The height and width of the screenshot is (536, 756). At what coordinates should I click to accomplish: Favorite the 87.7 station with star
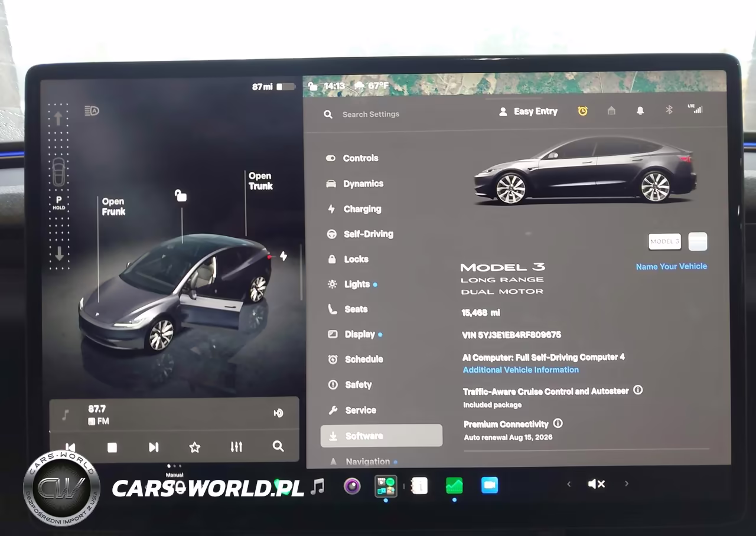pyautogui.click(x=195, y=447)
